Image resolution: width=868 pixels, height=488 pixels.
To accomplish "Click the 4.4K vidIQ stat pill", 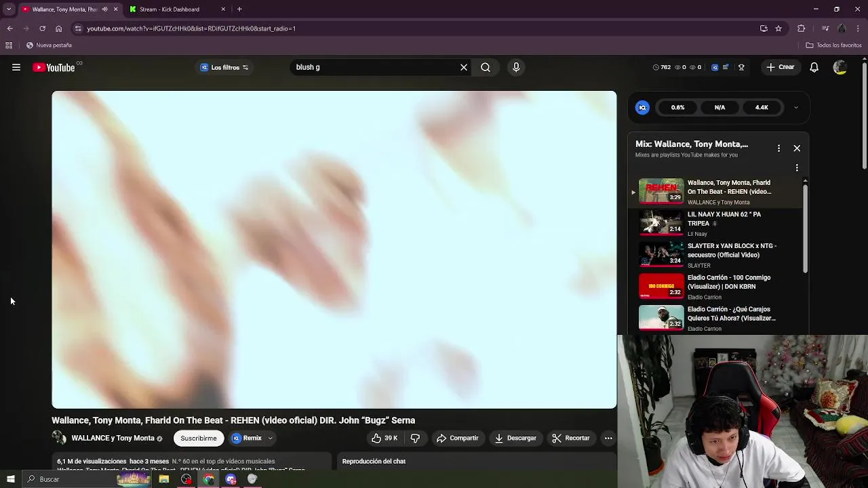I will [762, 107].
